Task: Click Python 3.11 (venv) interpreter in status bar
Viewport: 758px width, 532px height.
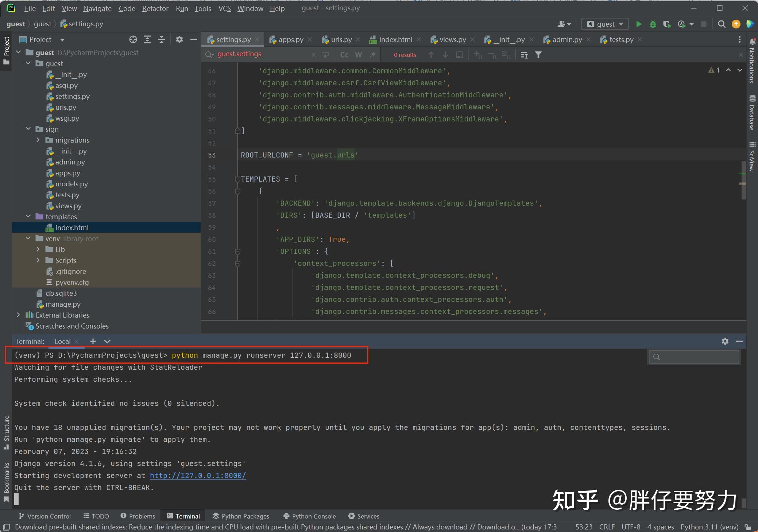Action: [x=709, y=527]
